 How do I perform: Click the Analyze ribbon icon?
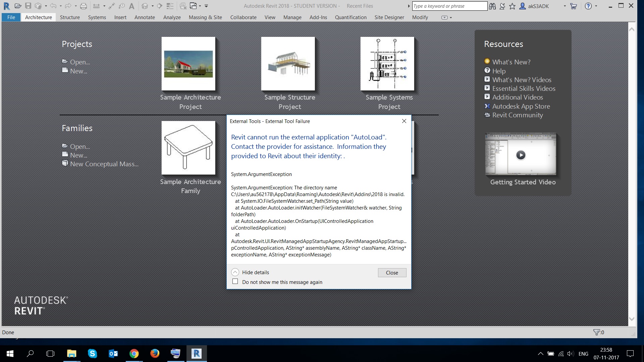[x=172, y=17]
